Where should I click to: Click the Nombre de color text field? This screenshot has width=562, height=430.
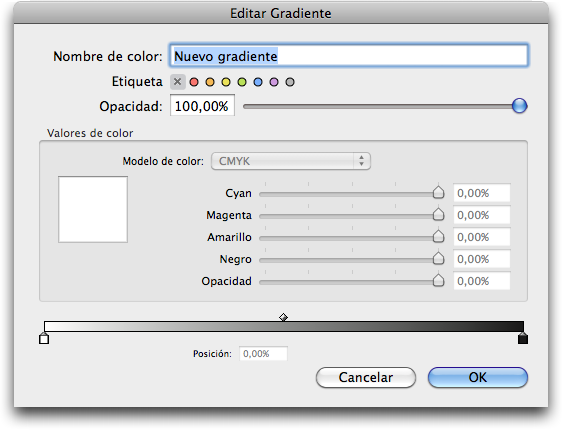[x=348, y=56]
